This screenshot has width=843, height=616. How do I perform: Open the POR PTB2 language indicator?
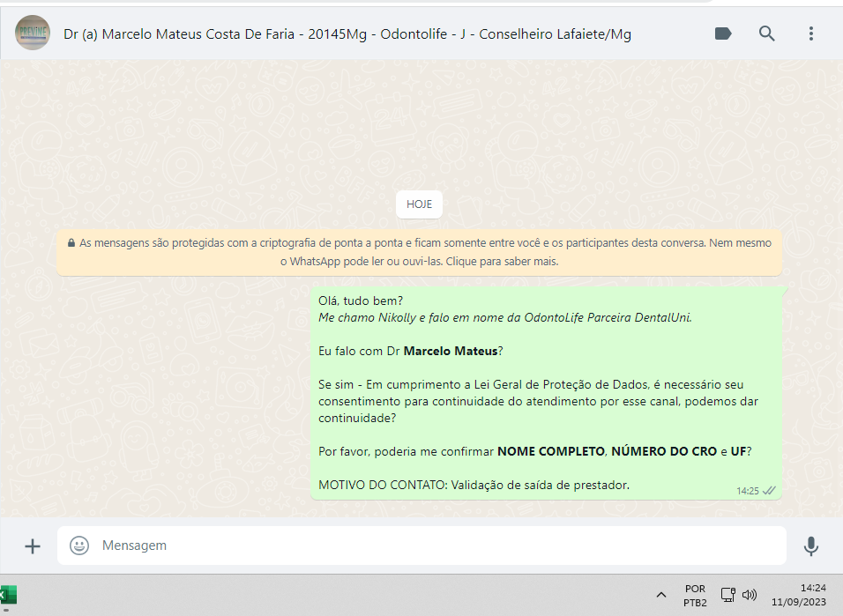click(x=695, y=596)
